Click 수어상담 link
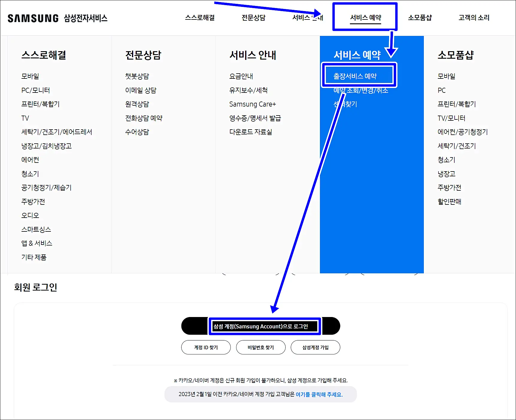 tap(137, 132)
